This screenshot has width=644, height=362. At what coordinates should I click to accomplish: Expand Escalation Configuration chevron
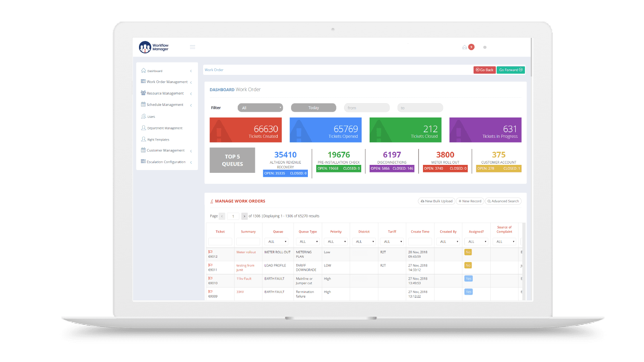[191, 162]
